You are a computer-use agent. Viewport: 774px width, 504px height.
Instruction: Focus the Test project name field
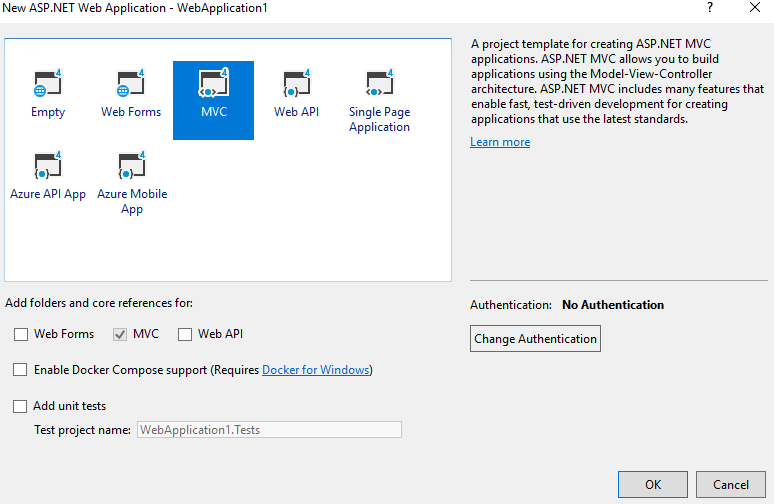pos(269,429)
